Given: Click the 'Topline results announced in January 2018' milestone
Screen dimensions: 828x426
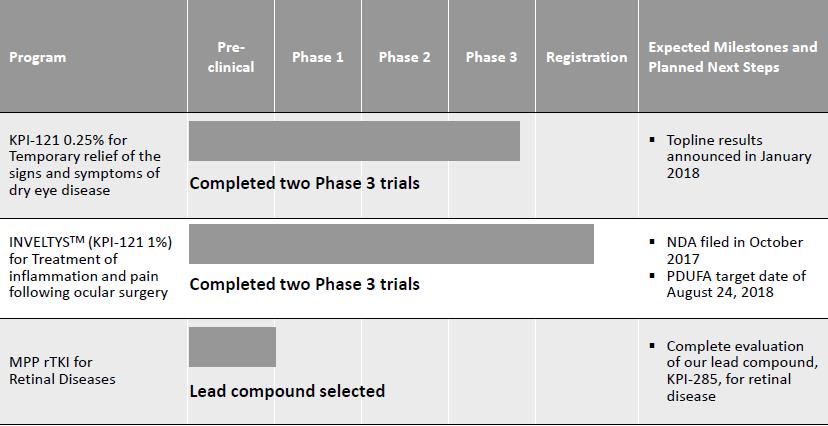Looking at the screenshot, I should coord(738,156).
